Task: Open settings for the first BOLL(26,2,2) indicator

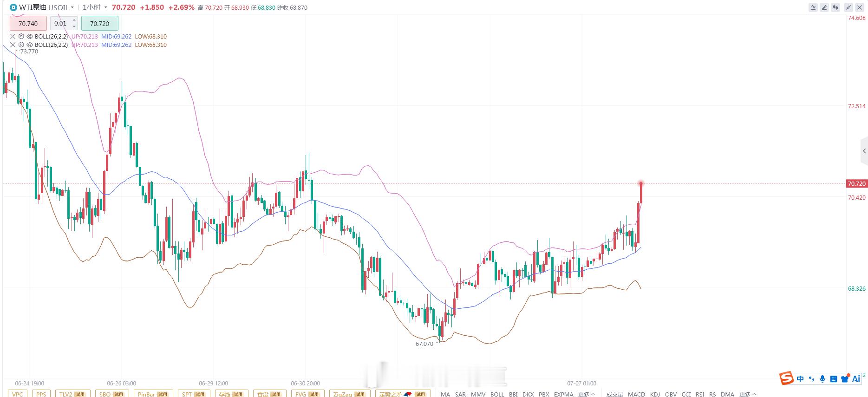Action: click(21, 36)
